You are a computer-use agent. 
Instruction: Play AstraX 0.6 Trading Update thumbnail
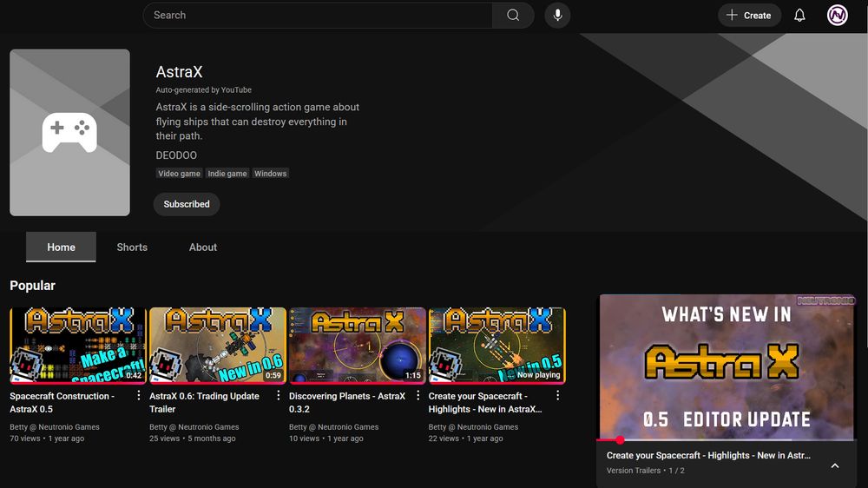[218, 346]
